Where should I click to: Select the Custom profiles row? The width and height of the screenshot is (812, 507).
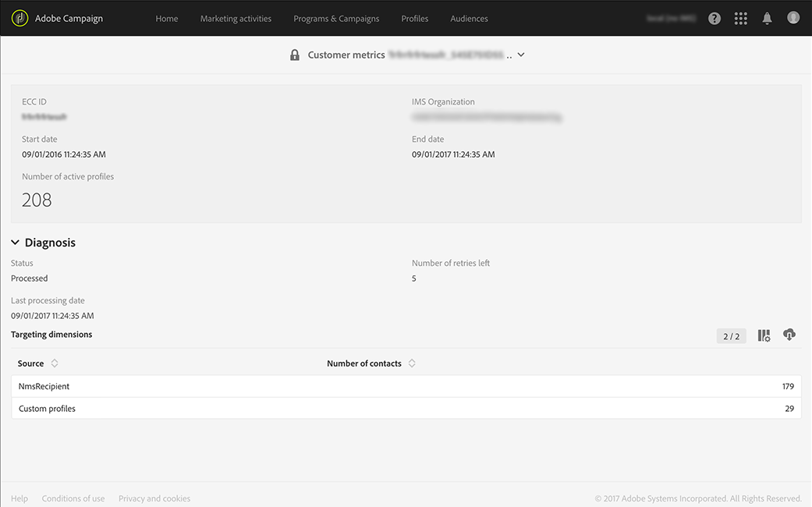click(x=406, y=409)
